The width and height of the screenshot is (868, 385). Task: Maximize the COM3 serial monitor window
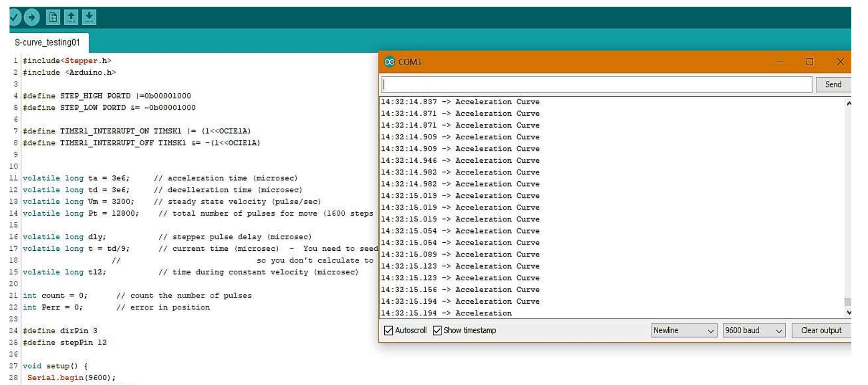click(x=809, y=62)
